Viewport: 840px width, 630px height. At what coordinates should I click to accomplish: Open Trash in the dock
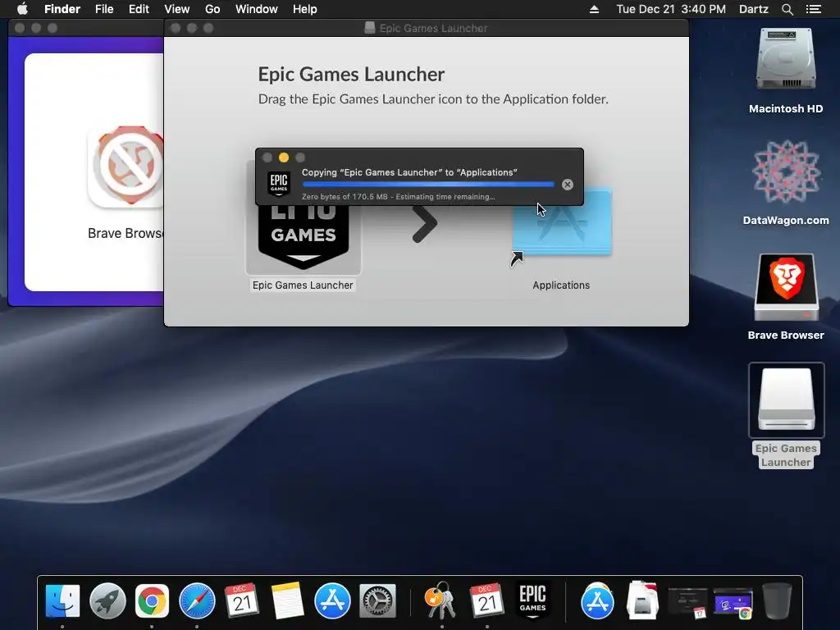point(777,600)
